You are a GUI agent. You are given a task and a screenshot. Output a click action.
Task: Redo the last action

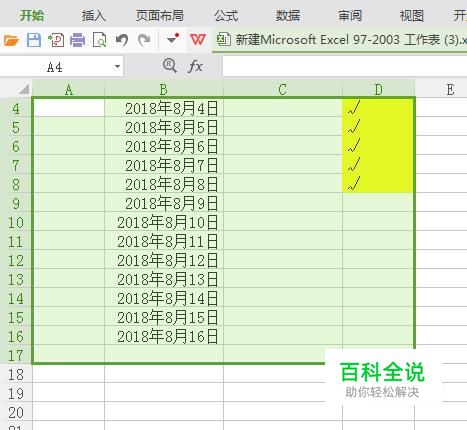click(x=144, y=40)
